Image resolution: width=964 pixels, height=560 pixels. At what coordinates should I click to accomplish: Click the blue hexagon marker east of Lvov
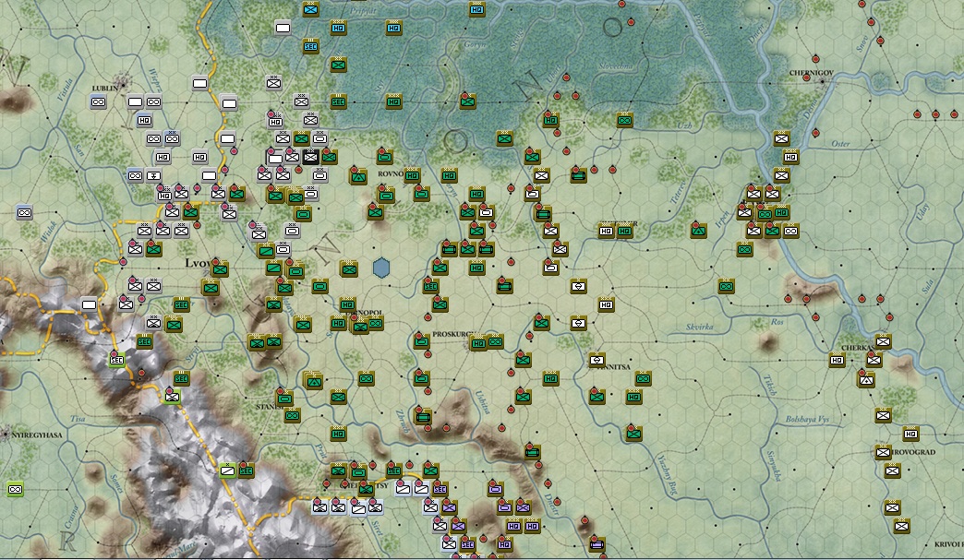(381, 268)
